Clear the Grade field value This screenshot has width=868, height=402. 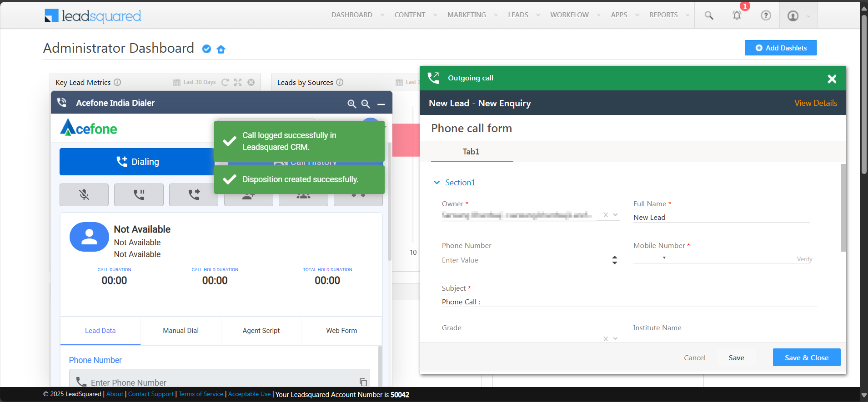(605, 338)
